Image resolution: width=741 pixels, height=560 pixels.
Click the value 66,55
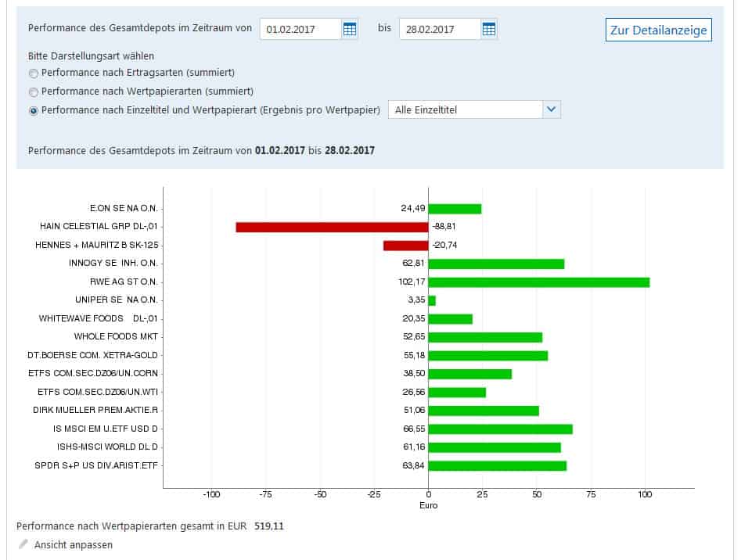414,429
